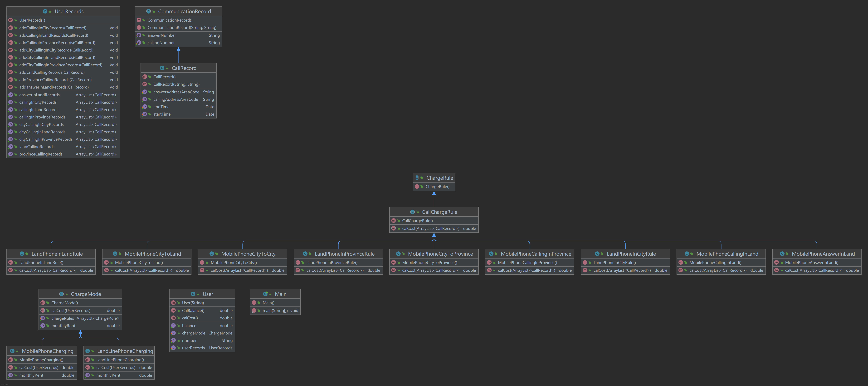
Task: Select the LandPhoneInCityRule() constructor row
Action: click(614, 263)
